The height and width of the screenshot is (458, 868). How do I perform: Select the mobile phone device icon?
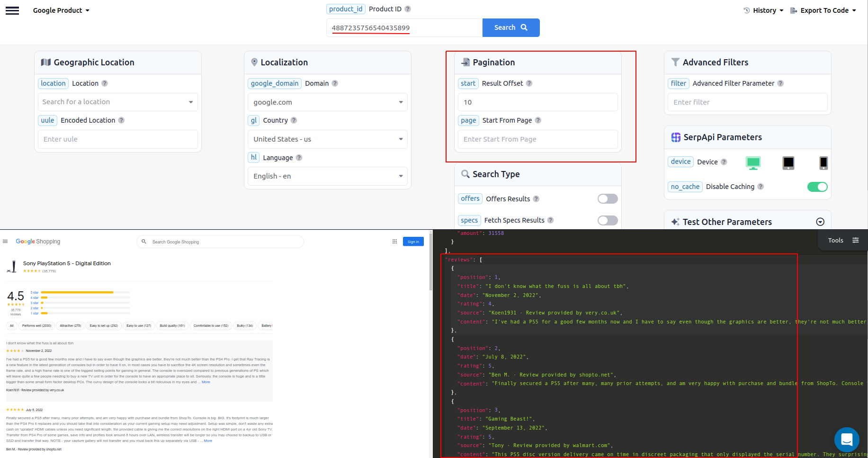823,162
